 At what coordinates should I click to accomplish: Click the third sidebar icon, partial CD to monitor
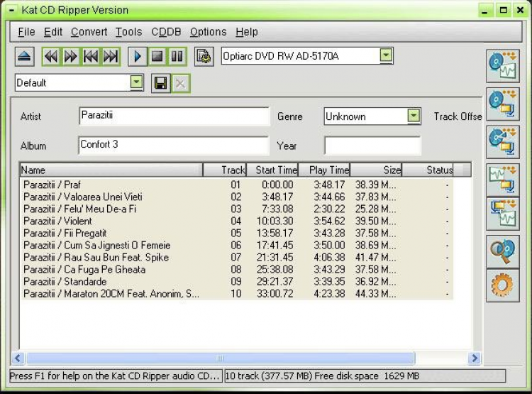pos(503,142)
